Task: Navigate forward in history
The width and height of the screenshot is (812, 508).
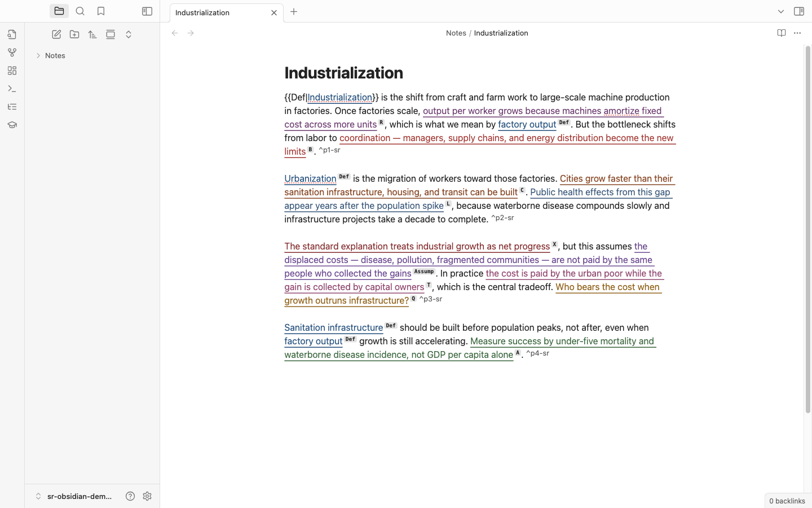Action: [191, 33]
